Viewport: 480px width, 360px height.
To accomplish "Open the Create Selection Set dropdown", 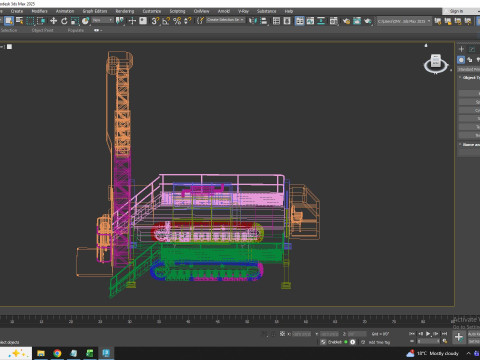I will pos(225,20).
